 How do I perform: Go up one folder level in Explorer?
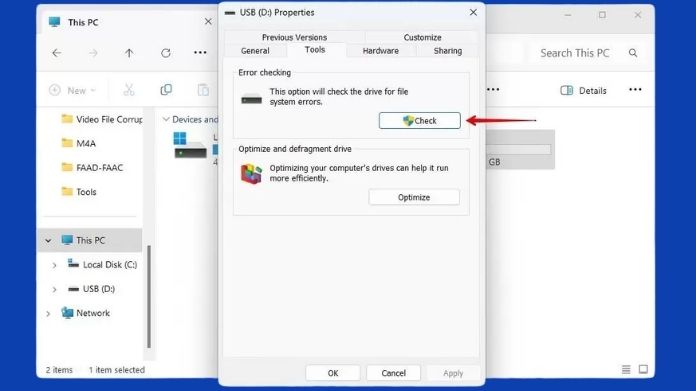pos(129,53)
